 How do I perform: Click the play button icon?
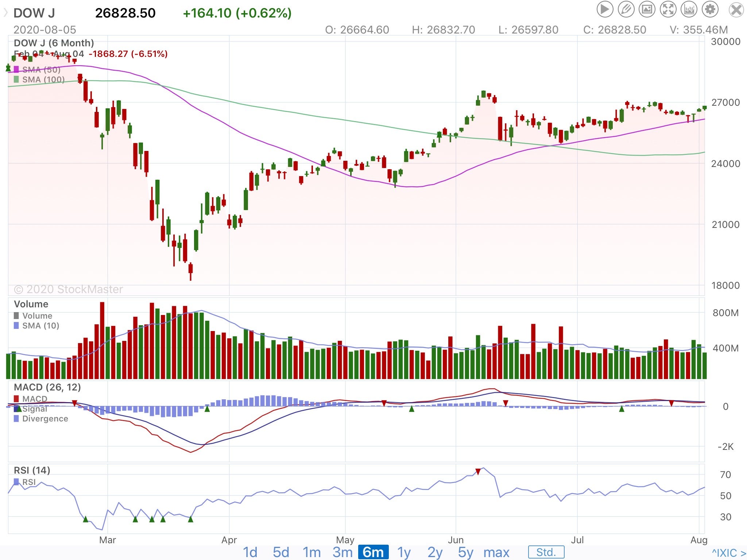click(x=604, y=9)
